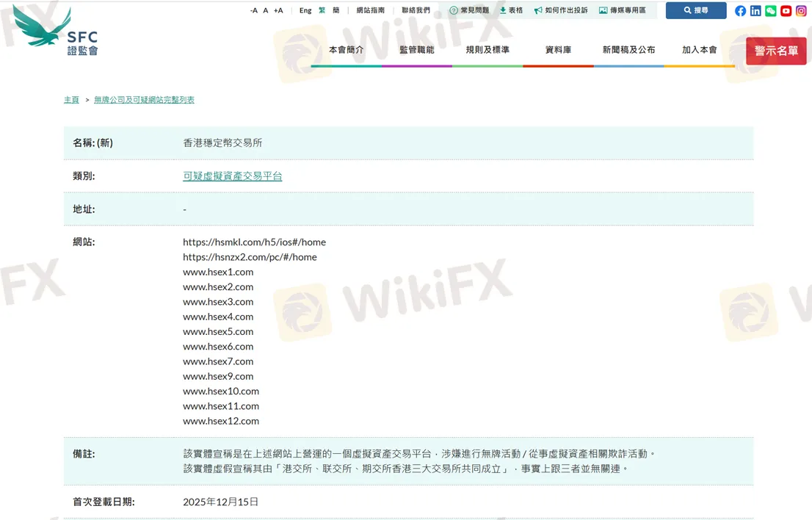
Task: Select remark line starting 該實體宣稱是在上述網站
Action: click(419, 454)
